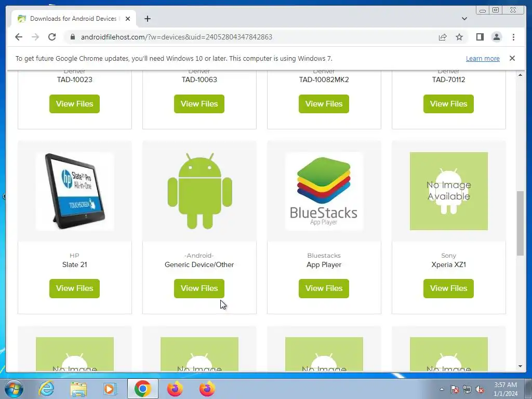Open the taskbar clock and date

pos(505,389)
